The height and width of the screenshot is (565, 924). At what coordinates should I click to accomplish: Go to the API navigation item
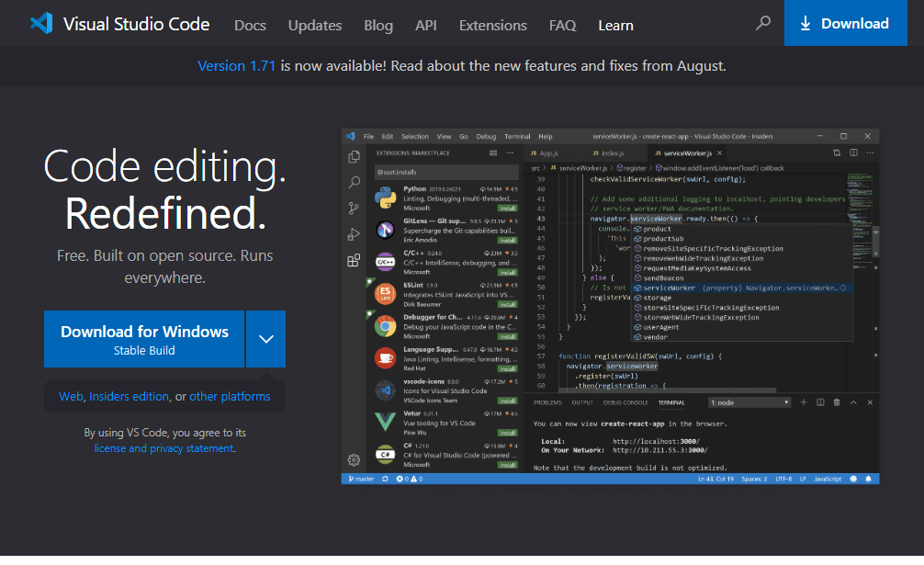pyautogui.click(x=426, y=26)
